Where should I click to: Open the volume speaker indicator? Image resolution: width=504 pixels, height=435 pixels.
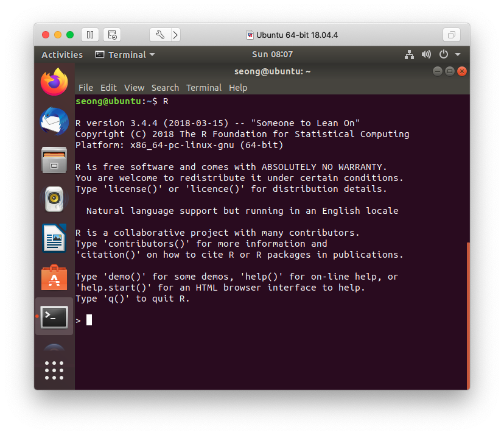(x=426, y=54)
